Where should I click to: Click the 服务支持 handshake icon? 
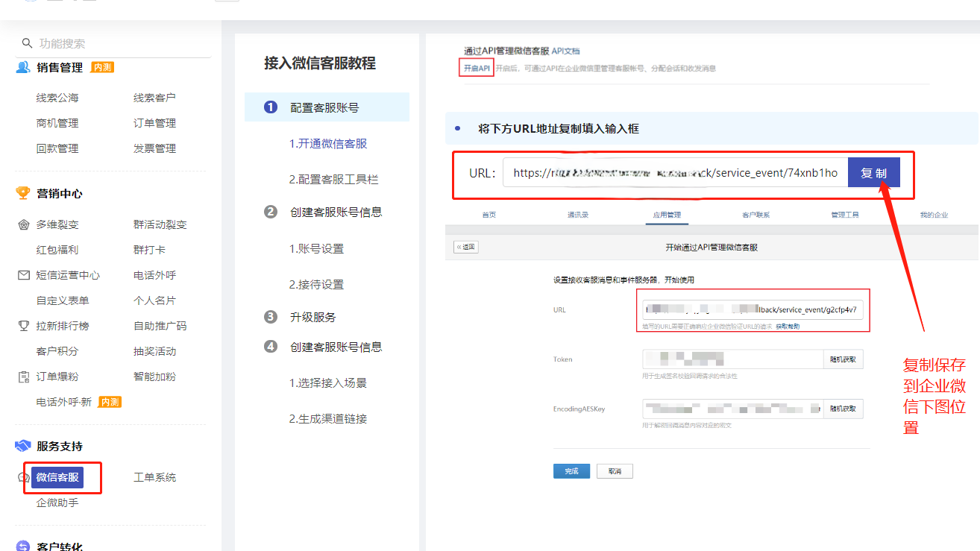[x=23, y=446]
